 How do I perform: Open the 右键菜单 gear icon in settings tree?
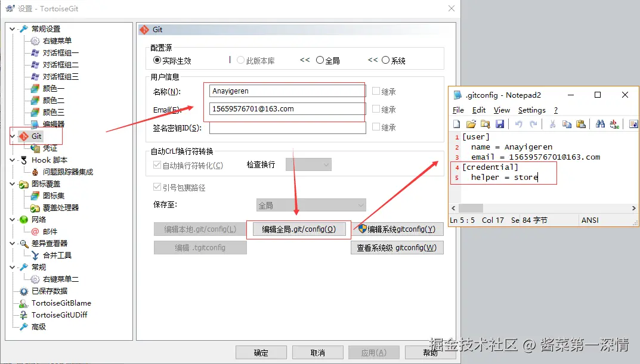pos(35,41)
